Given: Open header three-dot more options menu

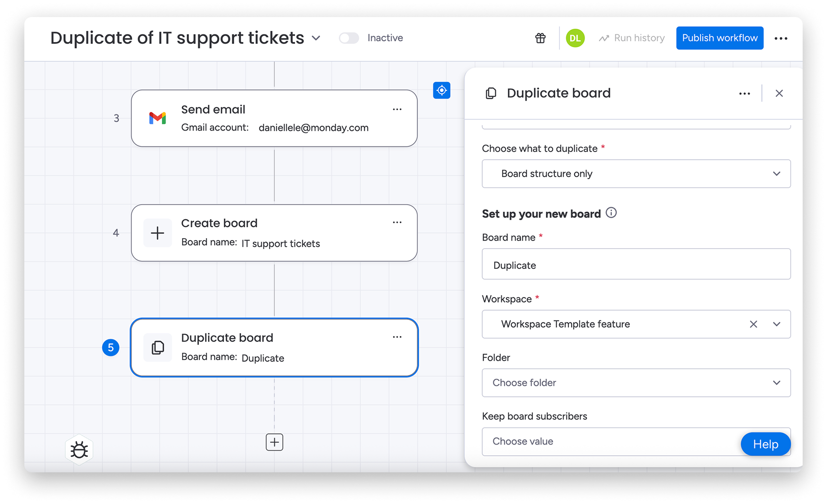Looking at the screenshot, I should coord(781,38).
